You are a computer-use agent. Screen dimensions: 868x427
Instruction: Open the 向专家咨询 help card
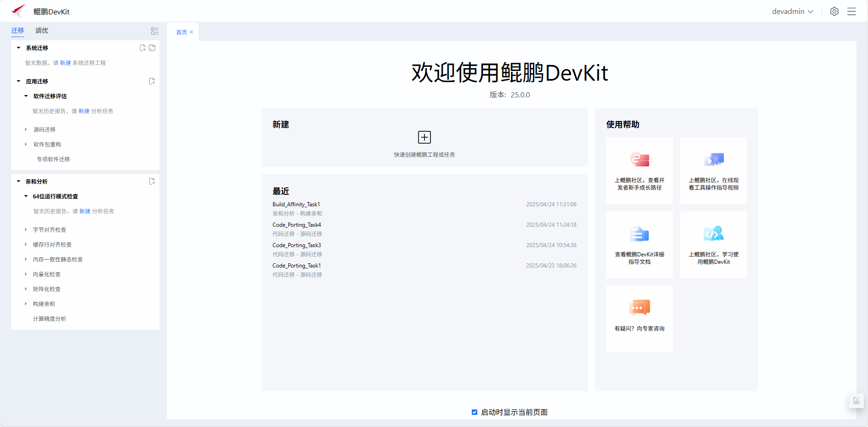640,319
